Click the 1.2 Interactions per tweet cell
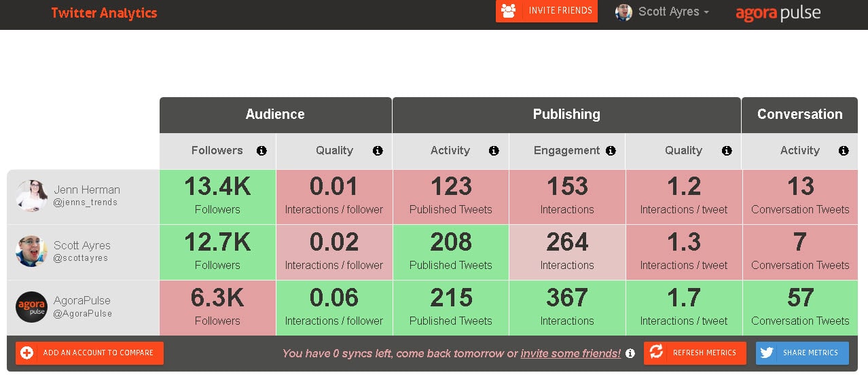 point(683,196)
